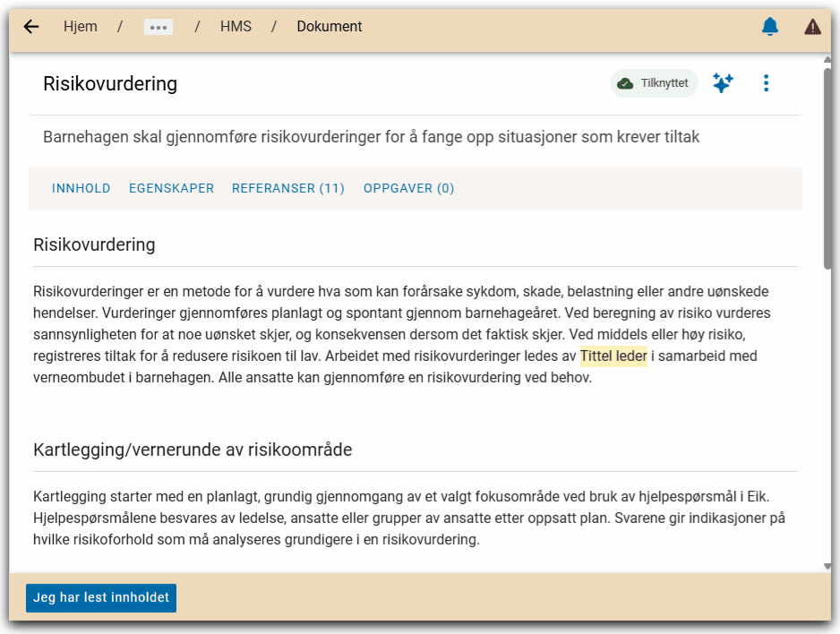
Task: Open Referanser (11) tab
Action: click(x=287, y=188)
